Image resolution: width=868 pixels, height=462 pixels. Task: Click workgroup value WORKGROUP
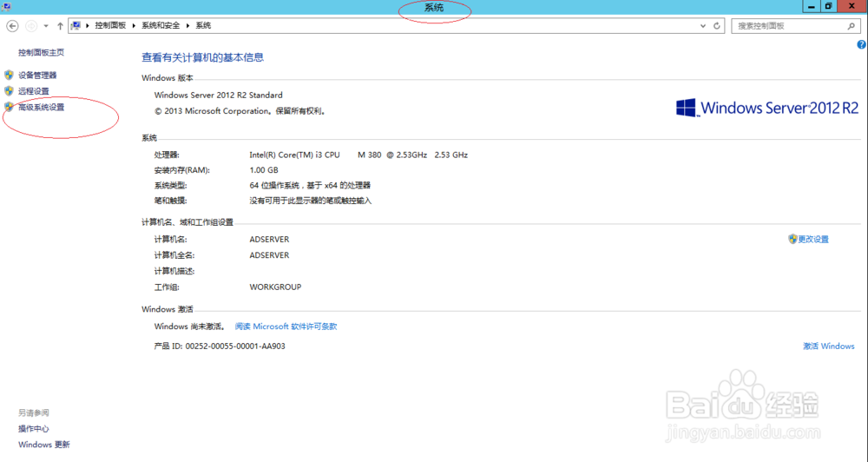click(x=275, y=287)
